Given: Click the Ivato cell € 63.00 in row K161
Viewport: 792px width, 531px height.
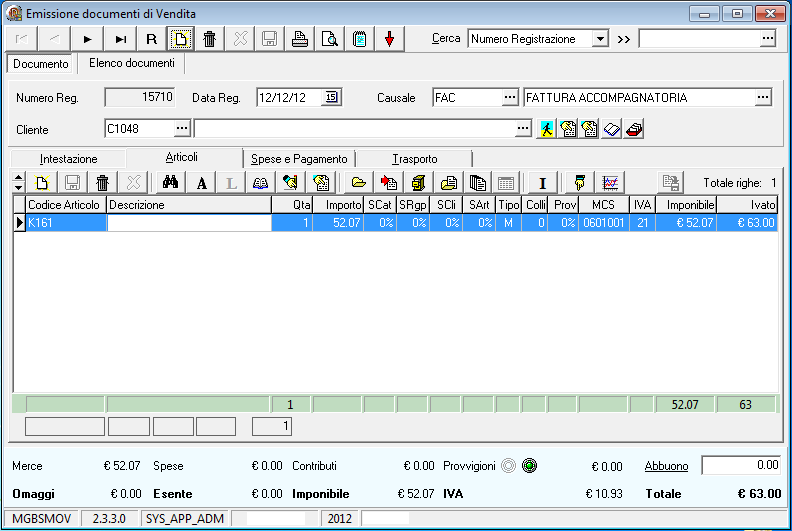Looking at the screenshot, I should 747,222.
